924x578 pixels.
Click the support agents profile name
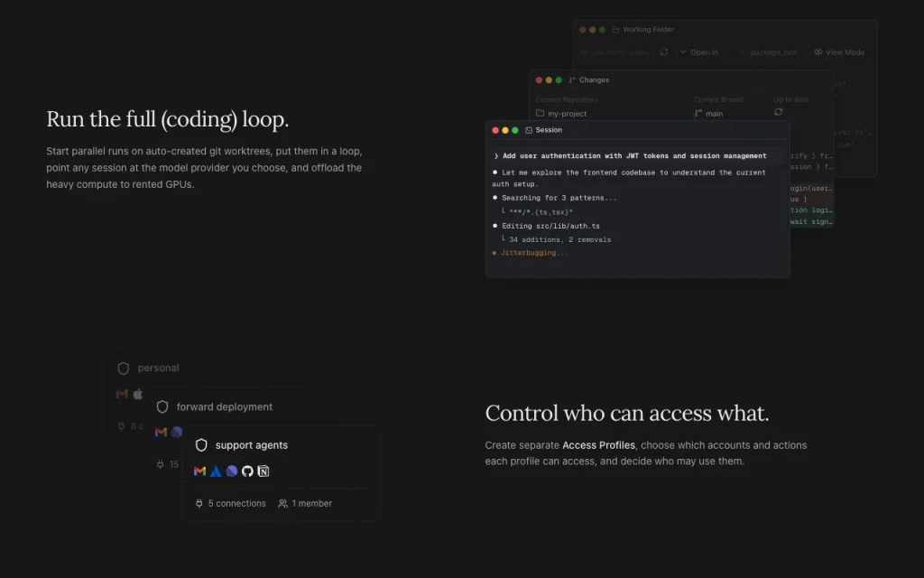tap(252, 445)
